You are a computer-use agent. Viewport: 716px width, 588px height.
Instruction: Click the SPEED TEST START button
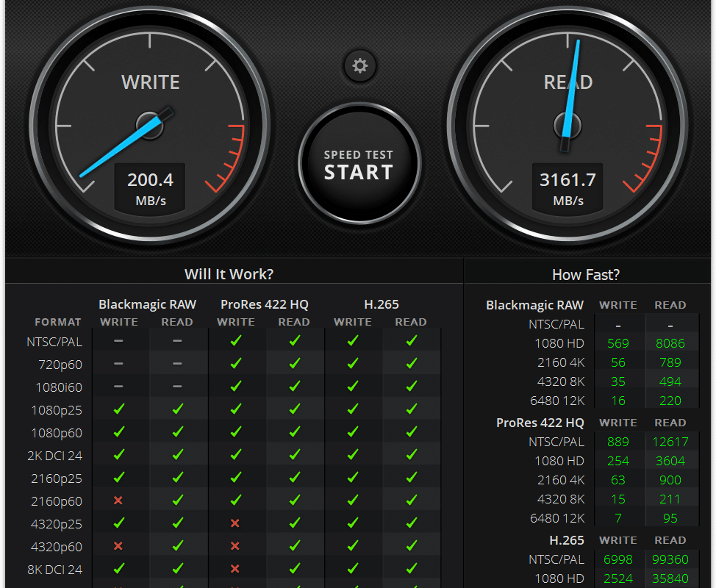(x=359, y=163)
